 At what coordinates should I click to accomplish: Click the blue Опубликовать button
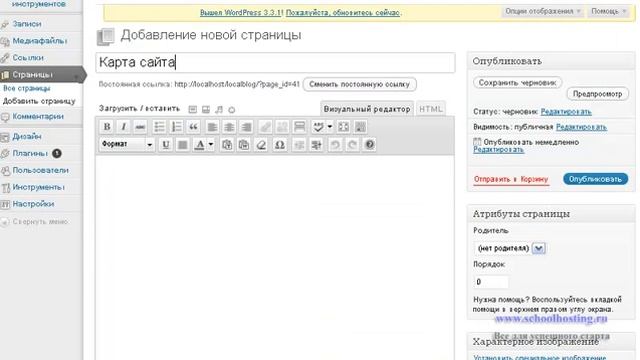click(596, 179)
